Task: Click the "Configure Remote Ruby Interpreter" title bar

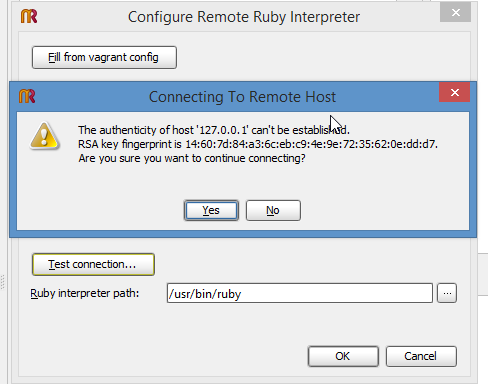Action: [x=244, y=17]
